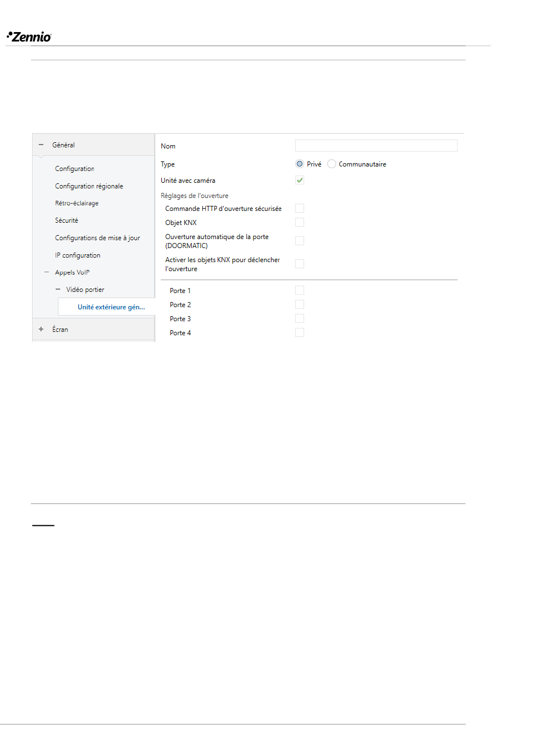Enable Commande HTTP d'ouverture sécurisée
The image size is (534, 756).
tap(300, 208)
